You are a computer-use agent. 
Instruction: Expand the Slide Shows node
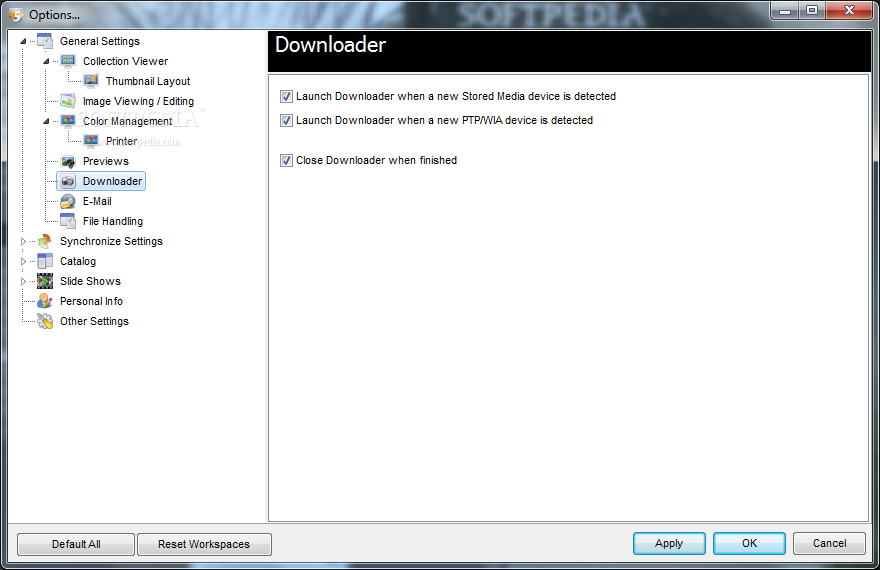tap(23, 281)
